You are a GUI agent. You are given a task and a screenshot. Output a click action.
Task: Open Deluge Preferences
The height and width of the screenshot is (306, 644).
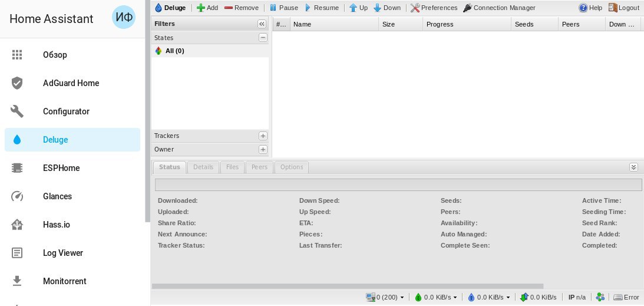(x=434, y=8)
